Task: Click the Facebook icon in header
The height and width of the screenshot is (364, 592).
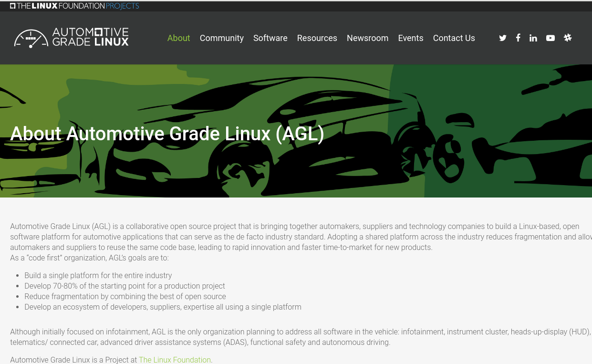Action: coord(518,38)
